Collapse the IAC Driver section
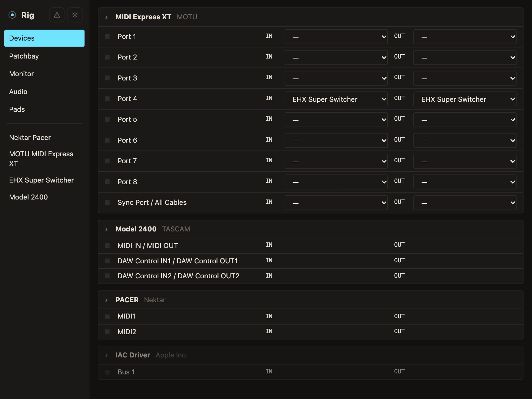 click(106, 355)
